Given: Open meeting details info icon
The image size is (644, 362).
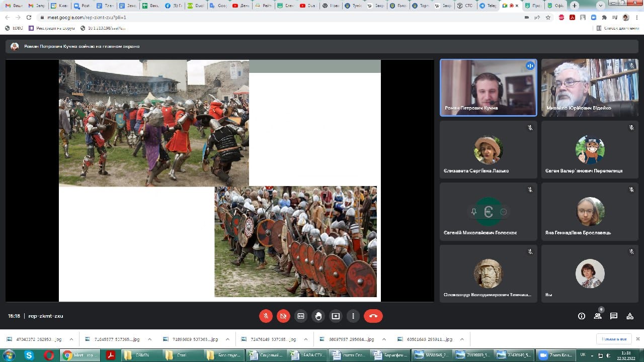Looking at the screenshot, I should (x=582, y=316).
